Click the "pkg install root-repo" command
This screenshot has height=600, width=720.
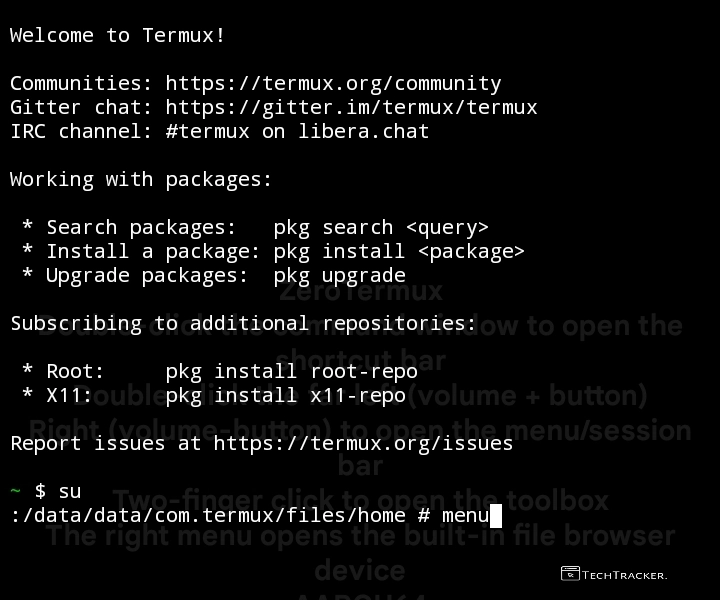291,371
